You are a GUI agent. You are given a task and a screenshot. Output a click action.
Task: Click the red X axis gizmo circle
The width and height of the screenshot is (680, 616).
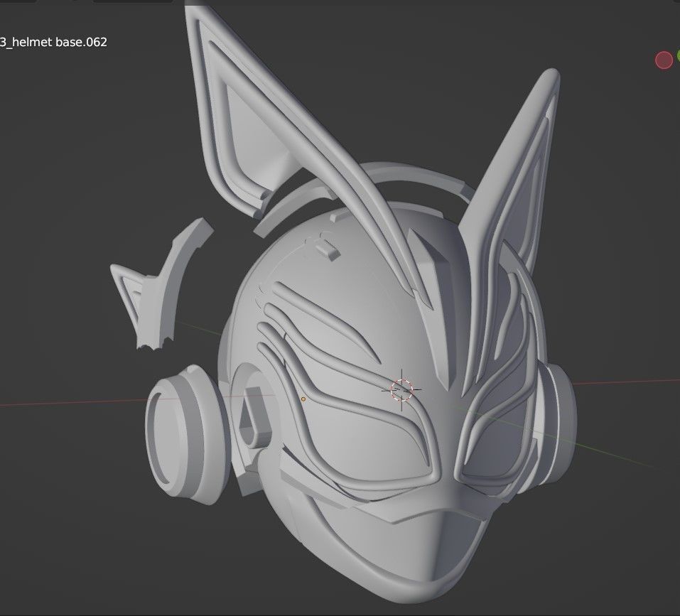[664, 60]
